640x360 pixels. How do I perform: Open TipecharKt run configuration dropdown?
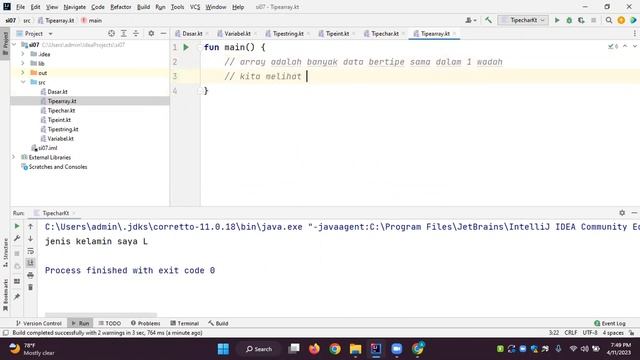pos(523,20)
